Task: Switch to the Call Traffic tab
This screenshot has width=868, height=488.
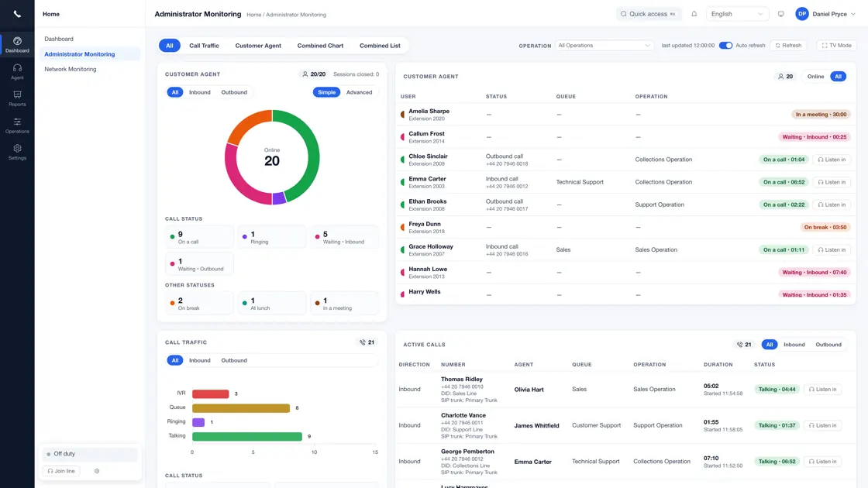Action: pos(205,46)
